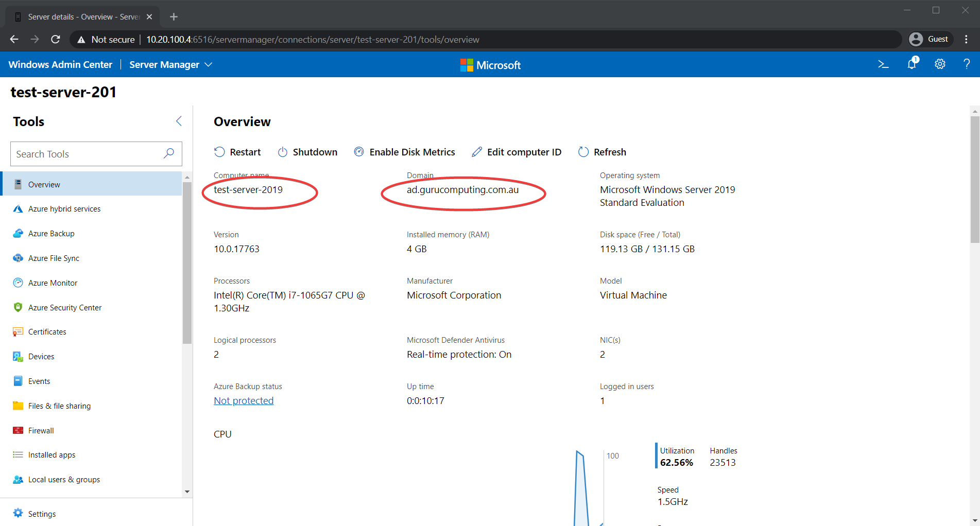Enable Disk Metrics for the server
This screenshot has height=526, width=980.
click(404, 152)
